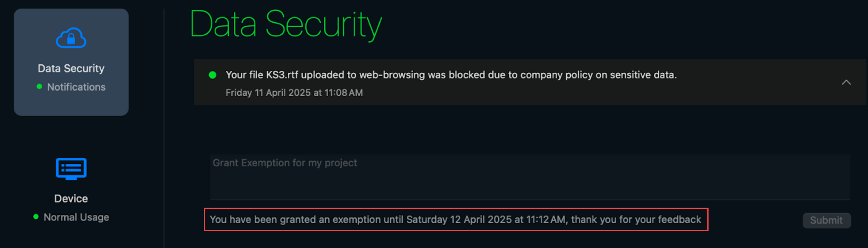Click the large green Data Security heading
The image size is (868, 248).
(x=286, y=25)
